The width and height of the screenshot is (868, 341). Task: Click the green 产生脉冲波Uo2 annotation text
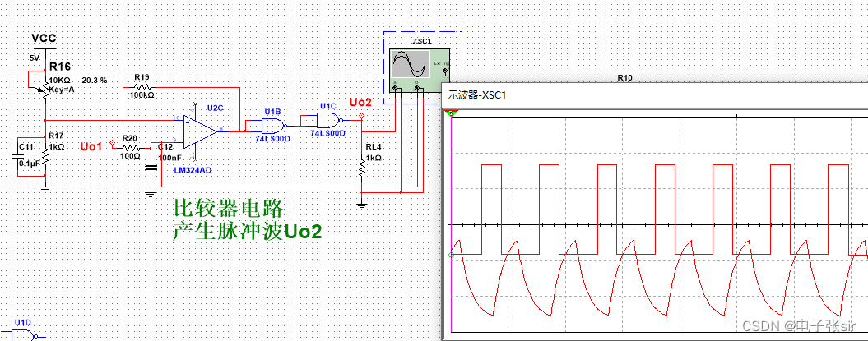(x=247, y=232)
